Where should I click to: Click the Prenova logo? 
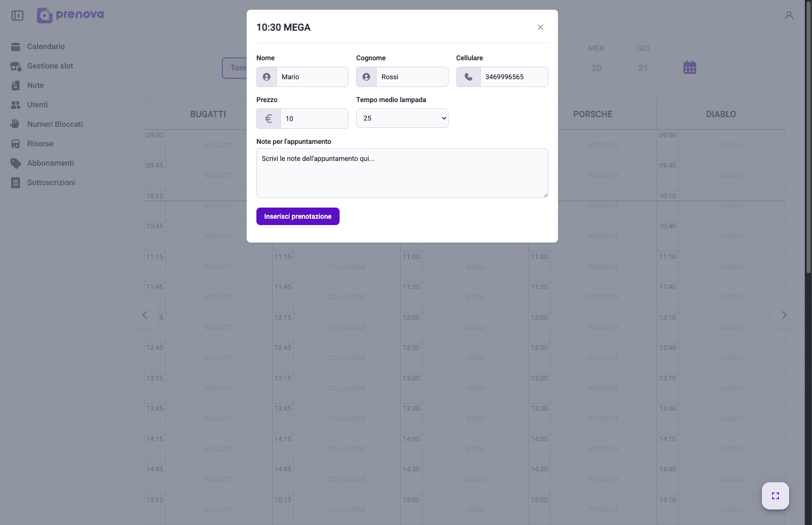(70, 15)
